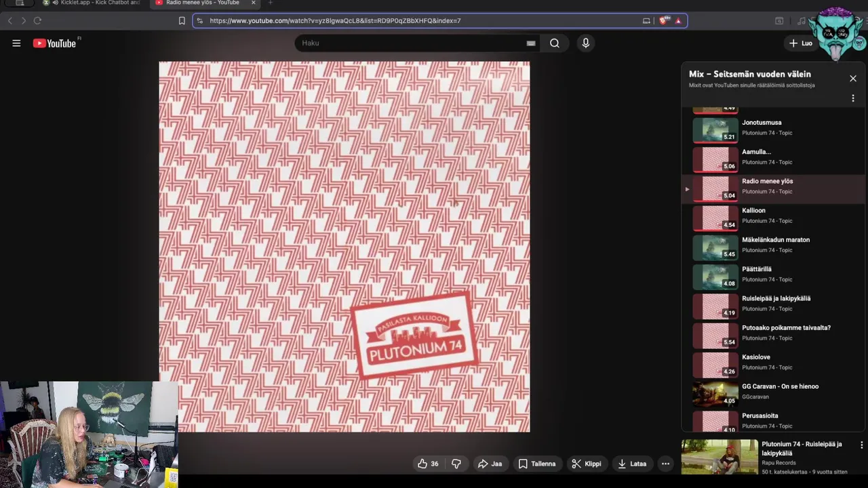Click the like count 36
868x488 pixels.
click(434, 464)
